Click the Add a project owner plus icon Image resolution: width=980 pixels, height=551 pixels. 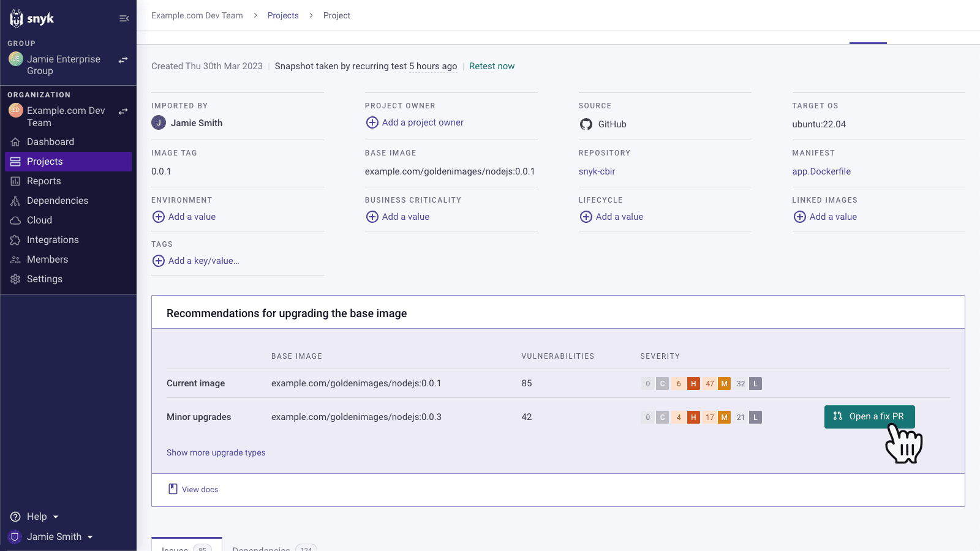coord(372,122)
